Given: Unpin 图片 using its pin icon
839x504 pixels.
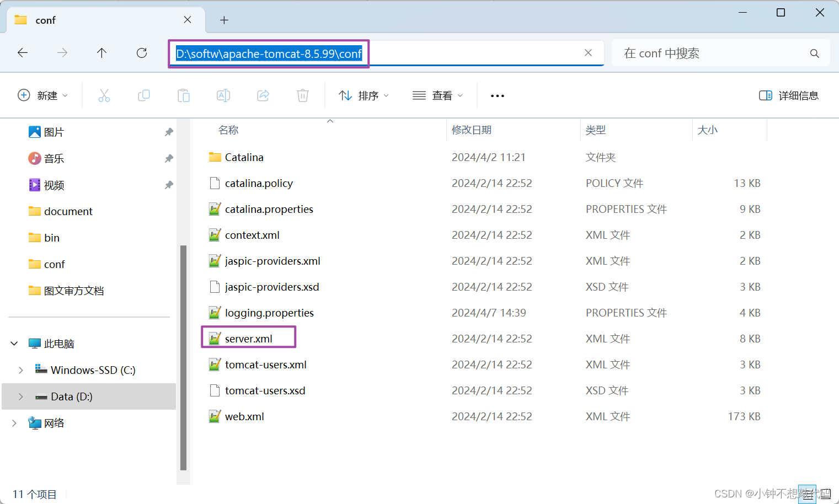Looking at the screenshot, I should tap(169, 132).
